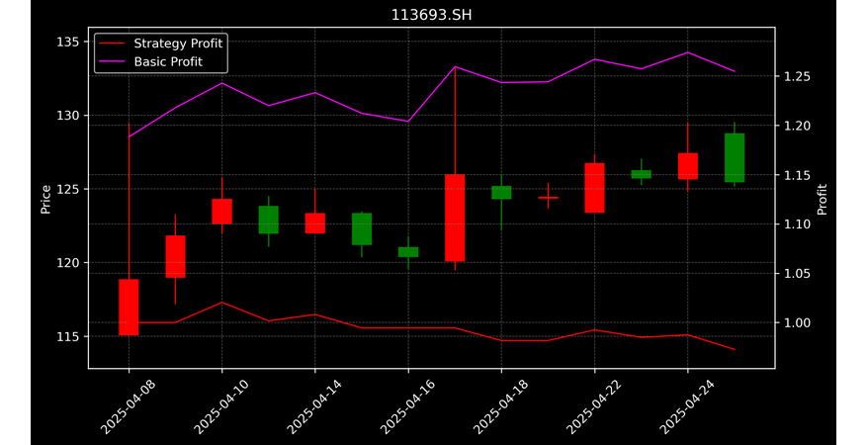Click the 1.15 profit tick label
Image resolution: width=868 pixels, height=445 pixels.
(797, 175)
